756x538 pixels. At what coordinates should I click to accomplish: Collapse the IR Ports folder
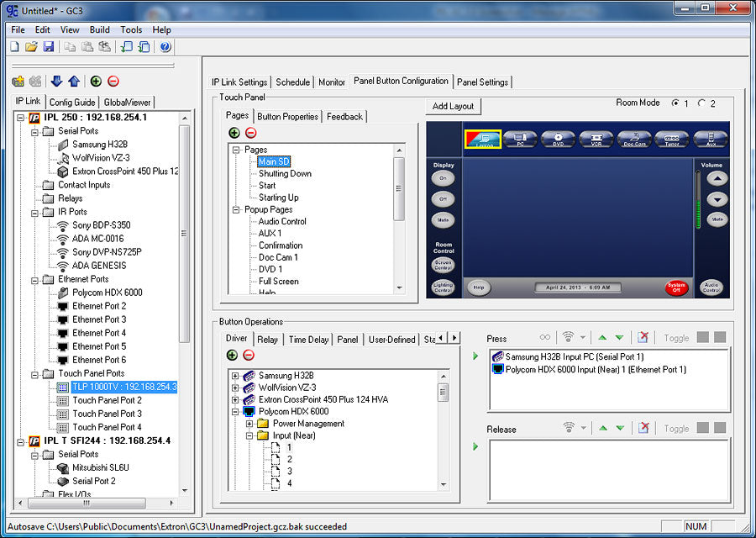coord(34,213)
